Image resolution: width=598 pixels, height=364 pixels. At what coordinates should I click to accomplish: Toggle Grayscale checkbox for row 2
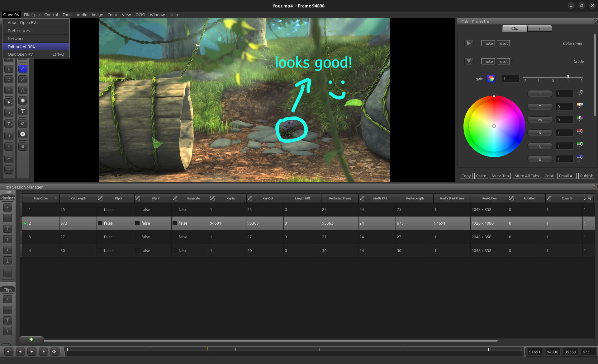175,223
